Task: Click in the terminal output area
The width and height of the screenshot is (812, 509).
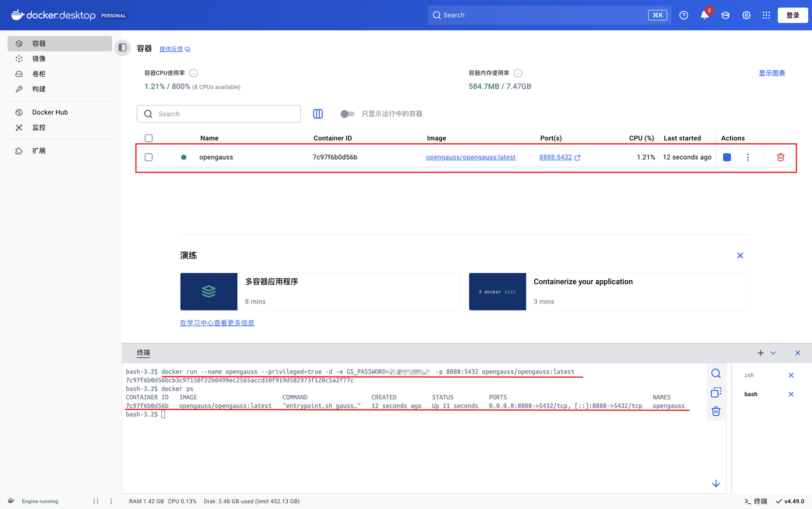Action: [x=416, y=428]
